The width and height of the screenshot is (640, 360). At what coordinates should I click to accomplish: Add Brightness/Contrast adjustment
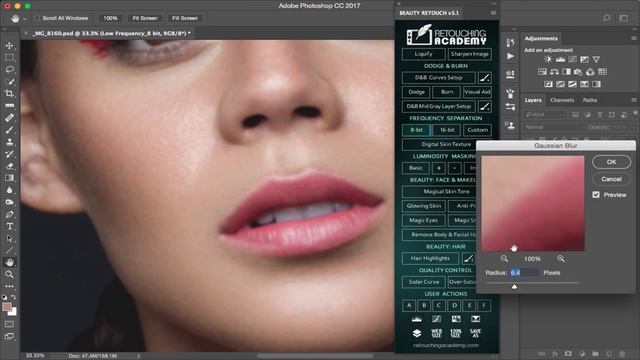(x=548, y=60)
